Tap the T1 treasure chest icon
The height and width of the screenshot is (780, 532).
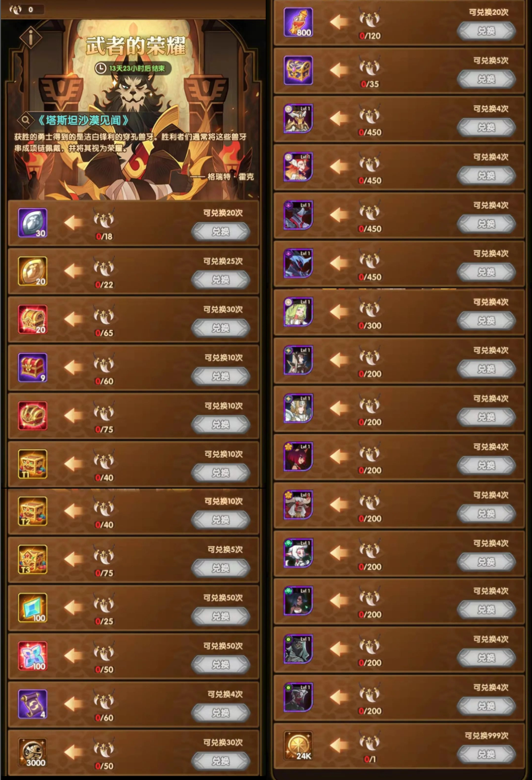tap(33, 464)
